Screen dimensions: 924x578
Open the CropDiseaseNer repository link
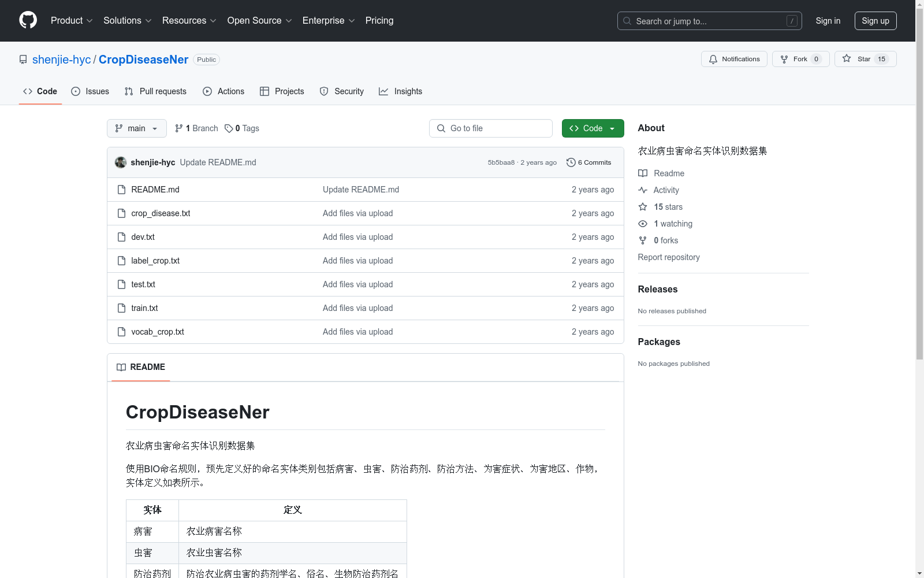(x=144, y=60)
